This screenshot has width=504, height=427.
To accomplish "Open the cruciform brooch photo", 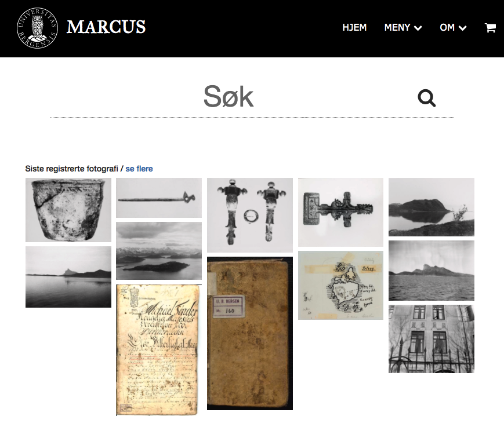I will [340, 212].
